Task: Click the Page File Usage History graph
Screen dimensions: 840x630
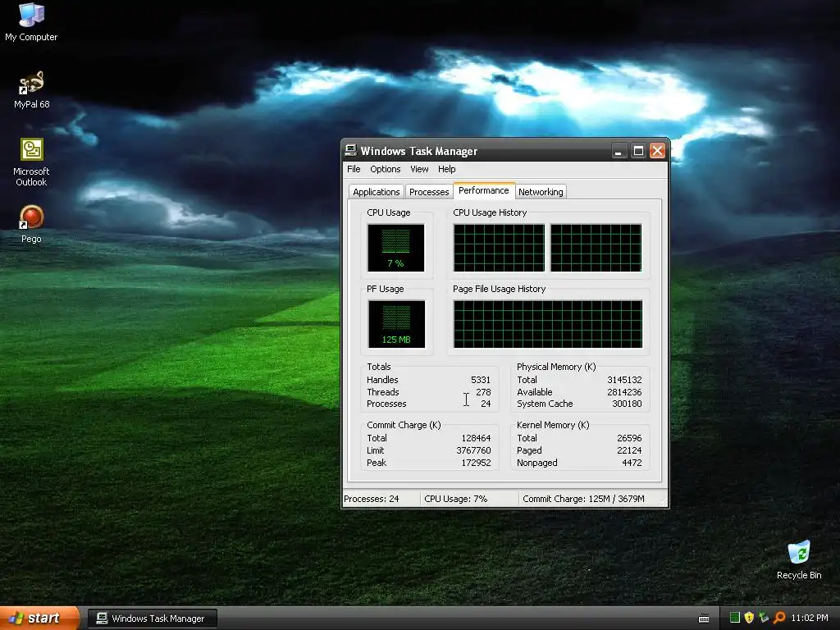Action: [547, 324]
